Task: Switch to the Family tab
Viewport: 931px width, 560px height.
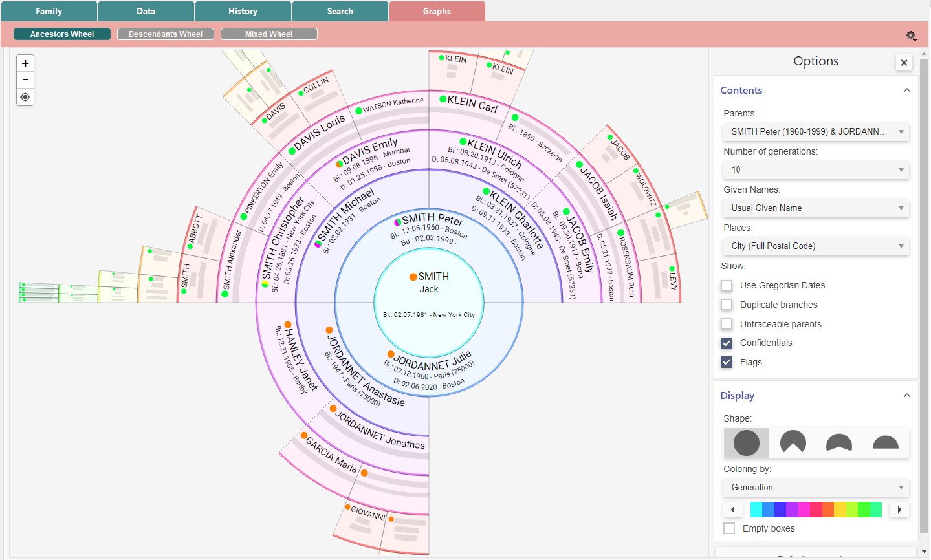Action: [x=49, y=11]
